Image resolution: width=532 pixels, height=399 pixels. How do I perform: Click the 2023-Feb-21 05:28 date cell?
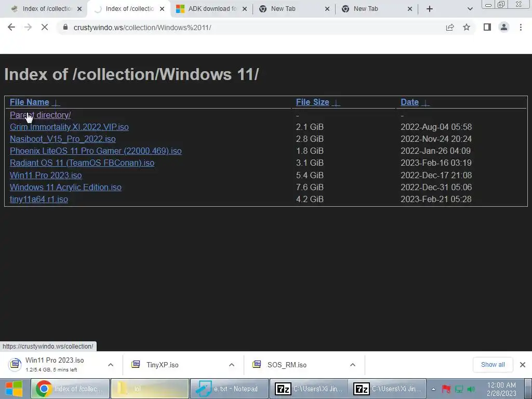(x=436, y=199)
